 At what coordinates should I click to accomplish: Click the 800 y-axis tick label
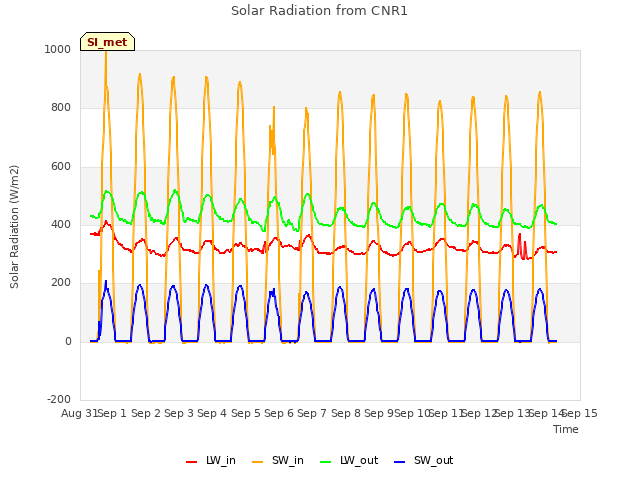tap(61, 108)
